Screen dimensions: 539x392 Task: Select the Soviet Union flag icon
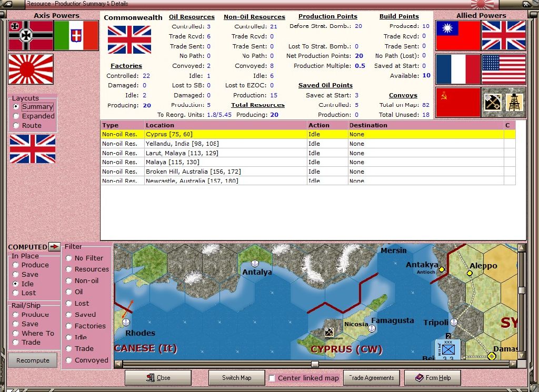[x=458, y=102]
